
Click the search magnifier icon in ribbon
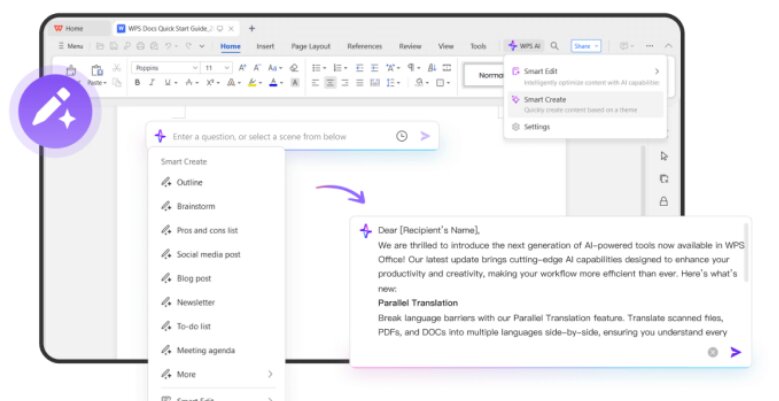(x=554, y=46)
